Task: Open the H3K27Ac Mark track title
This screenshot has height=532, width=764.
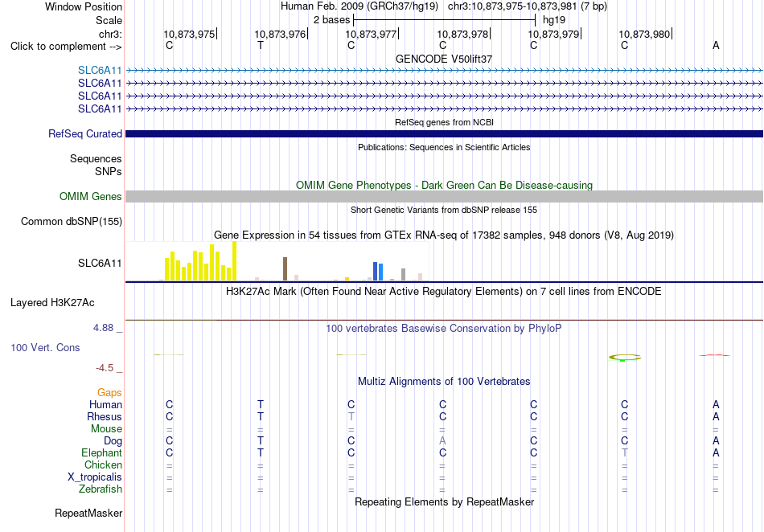Action: [444, 292]
